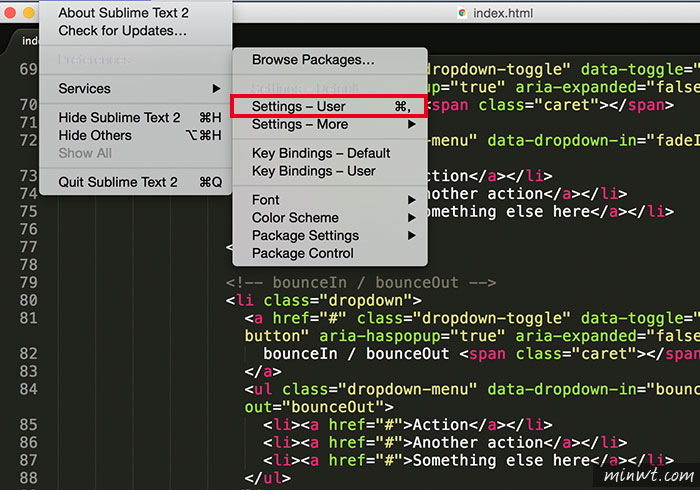This screenshot has height=490, width=700.
Task: Click line number 80 in gutter
Action: (x=28, y=300)
